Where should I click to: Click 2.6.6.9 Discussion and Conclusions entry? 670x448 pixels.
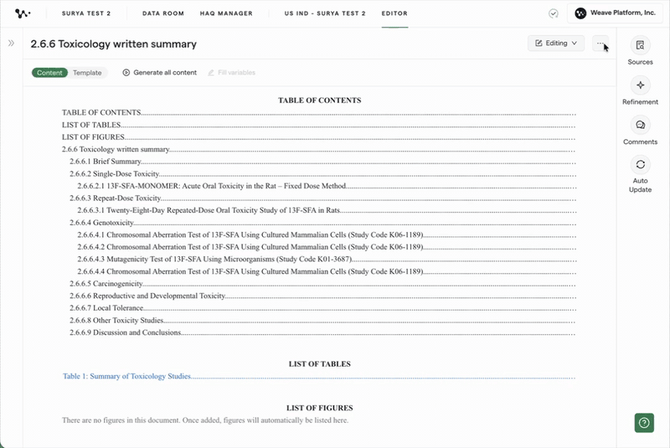[323, 333]
